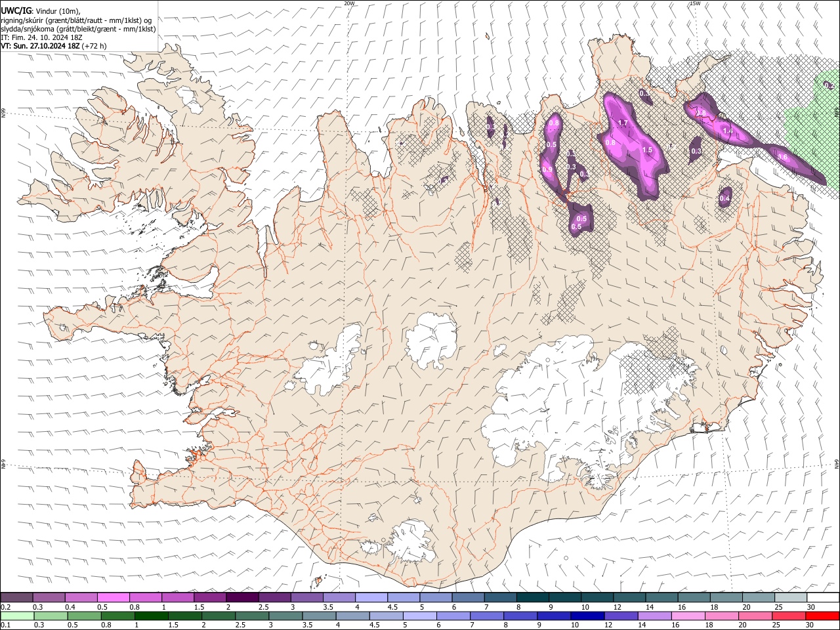Click the 0.6 value offshore to the east
Screen dimensions: 840x630
[782, 157]
